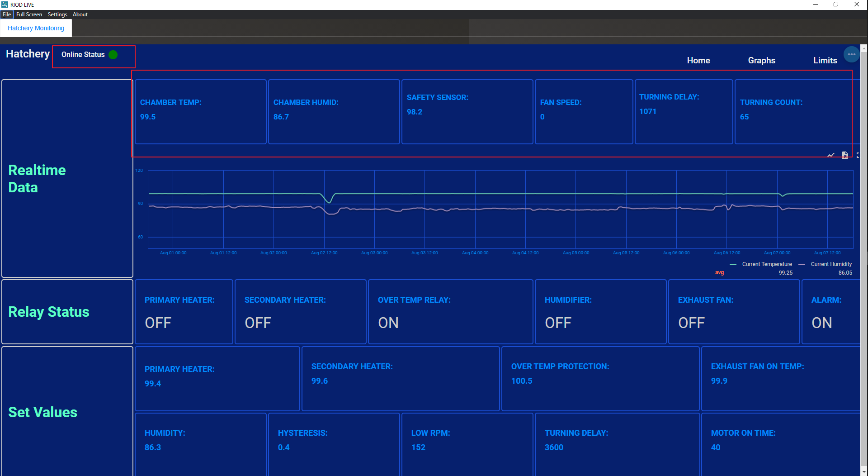Click the Current Humidity legend marker
The image size is (868, 476).
pyautogui.click(x=802, y=264)
